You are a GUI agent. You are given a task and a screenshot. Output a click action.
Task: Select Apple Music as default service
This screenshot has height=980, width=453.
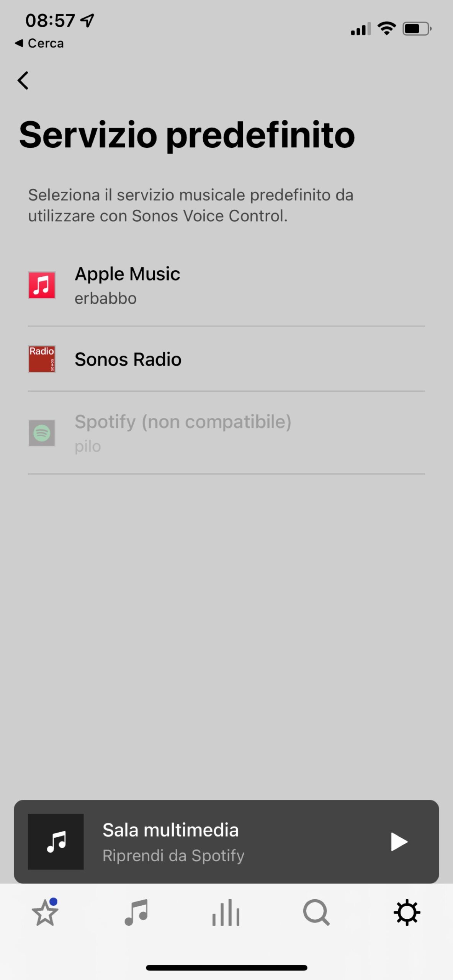[x=127, y=274]
